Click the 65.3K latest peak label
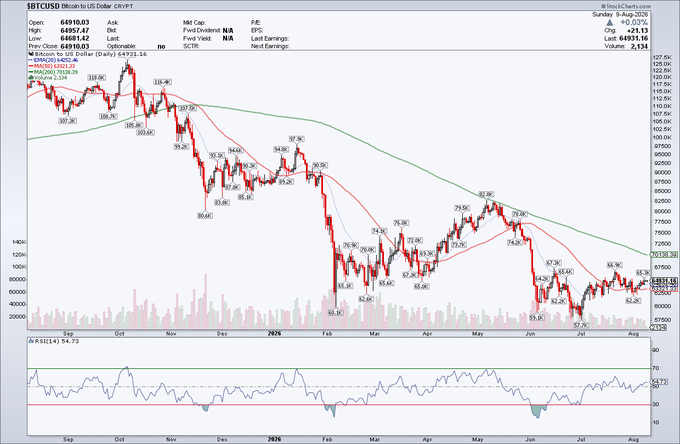Screen dimensions: 680x444 coord(643,273)
